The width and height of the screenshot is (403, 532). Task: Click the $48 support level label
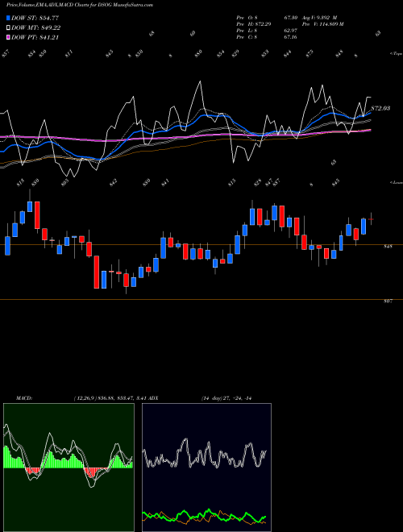point(388,247)
